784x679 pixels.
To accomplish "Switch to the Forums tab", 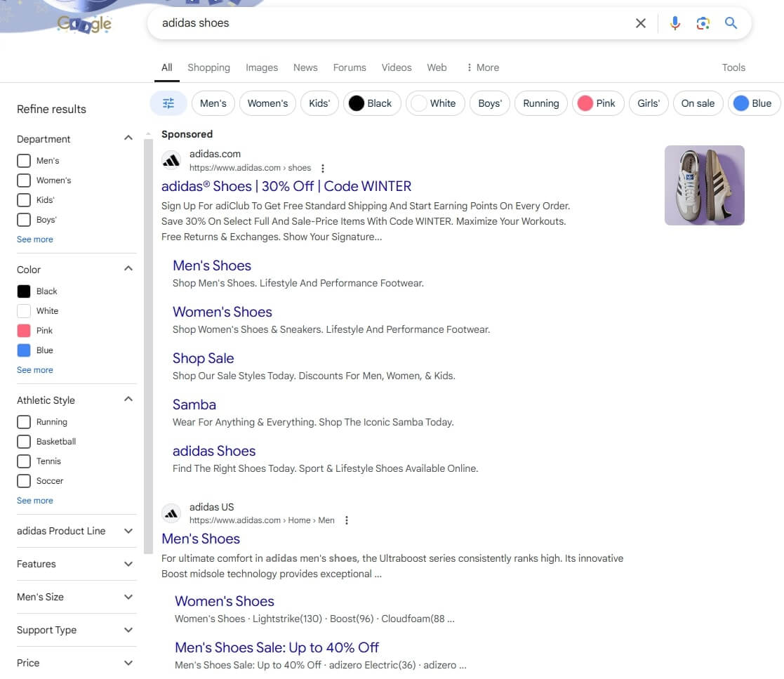I will (350, 67).
